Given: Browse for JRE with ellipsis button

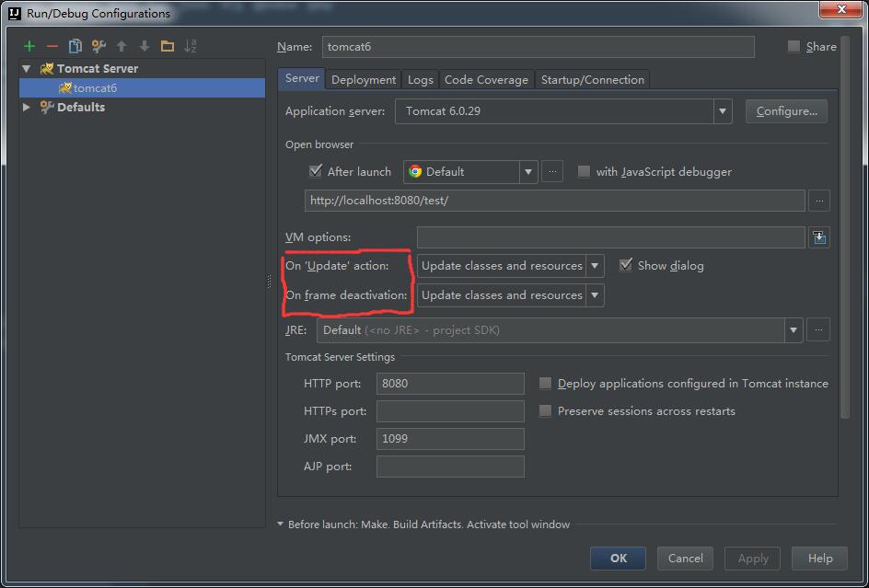Looking at the screenshot, I should click(x=818, y=330).
